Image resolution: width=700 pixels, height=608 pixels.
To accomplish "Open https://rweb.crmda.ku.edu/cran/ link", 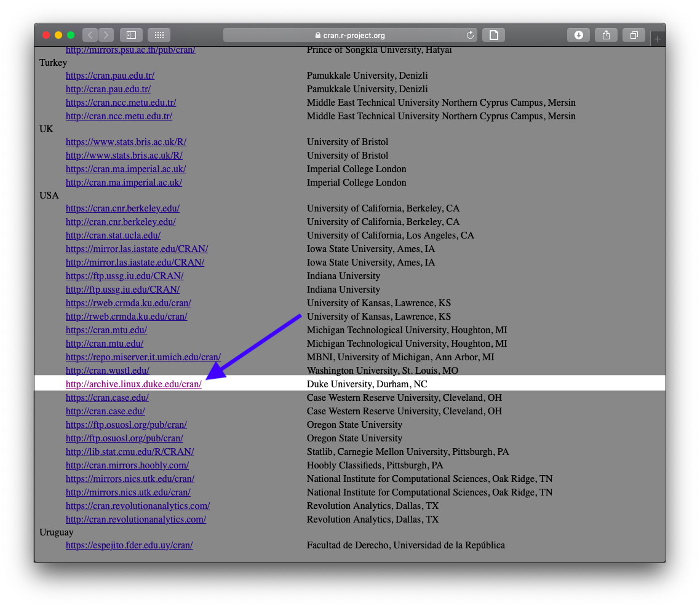I will pyautogui.click(x=129, y=303).
